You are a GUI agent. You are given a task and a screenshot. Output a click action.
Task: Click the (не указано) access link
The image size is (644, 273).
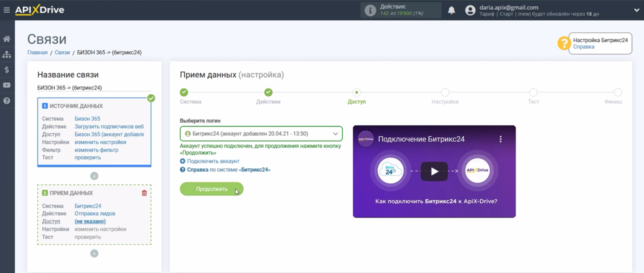tap(90, 222)
